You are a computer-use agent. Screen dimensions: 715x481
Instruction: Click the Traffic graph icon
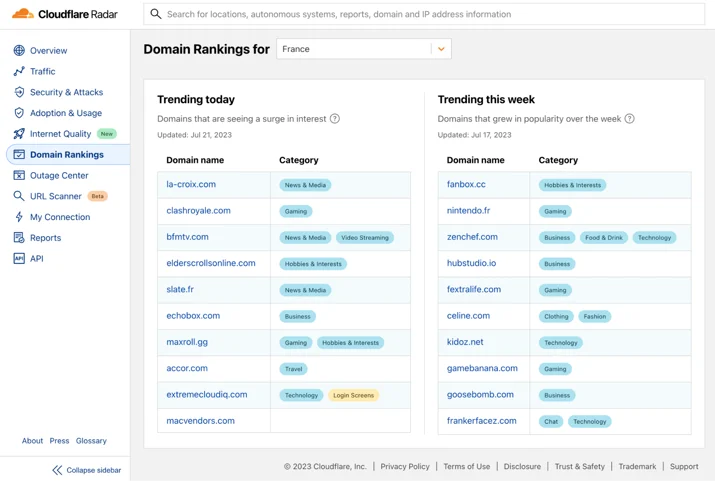(x=19, y=72)
